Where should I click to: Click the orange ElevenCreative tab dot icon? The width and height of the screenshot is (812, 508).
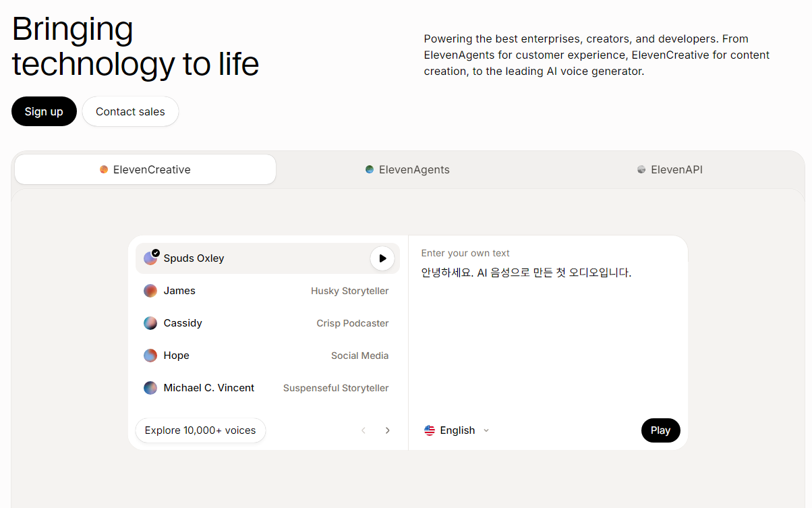[x=104, y=169]
